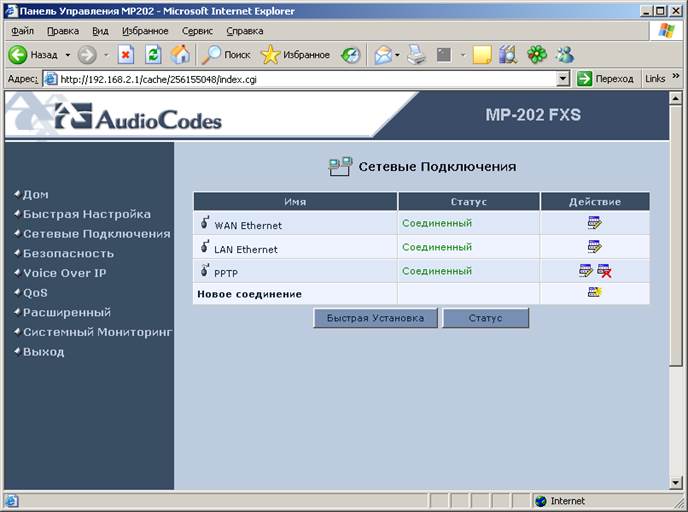The width and height of the screenshot is (688, 512).
Task: Click the vertical scrollbar up arrow
Action: tap(676, 98)
